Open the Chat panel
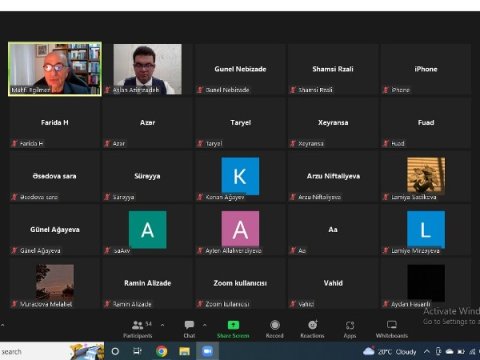The height and width of the screenshot is (360, 480). (189, 329)
